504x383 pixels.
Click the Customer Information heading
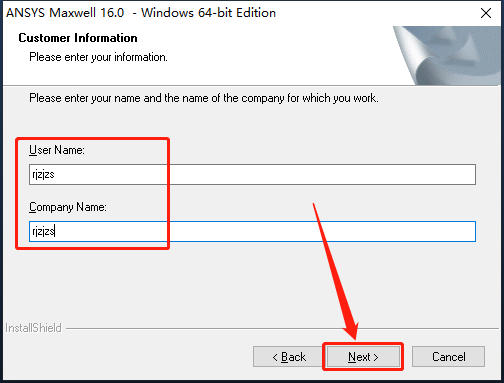point(78,38)
